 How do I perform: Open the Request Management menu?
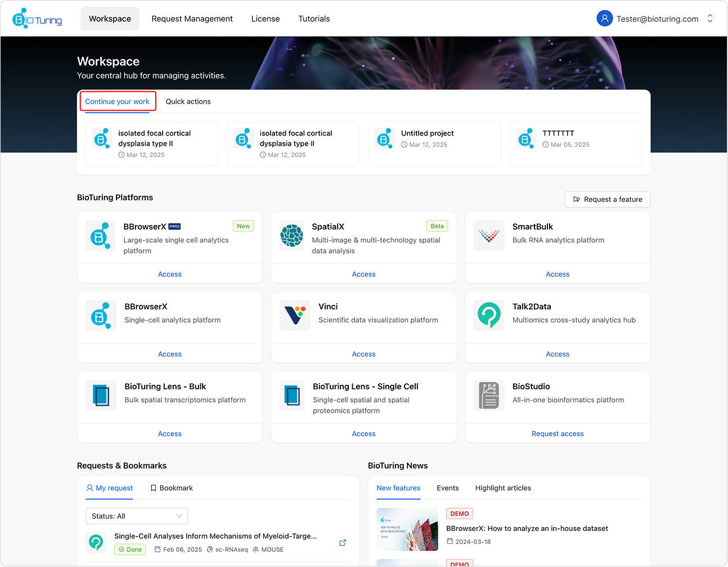point(192,19)
